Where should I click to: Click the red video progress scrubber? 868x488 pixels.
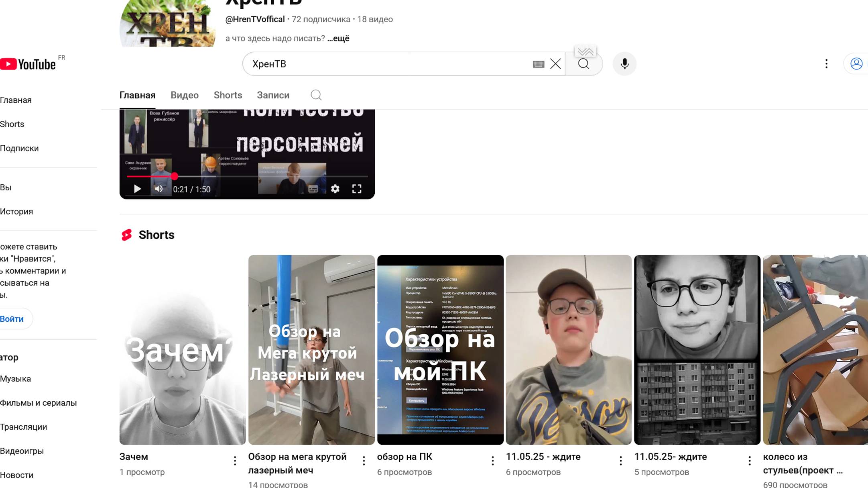[174, 176]
